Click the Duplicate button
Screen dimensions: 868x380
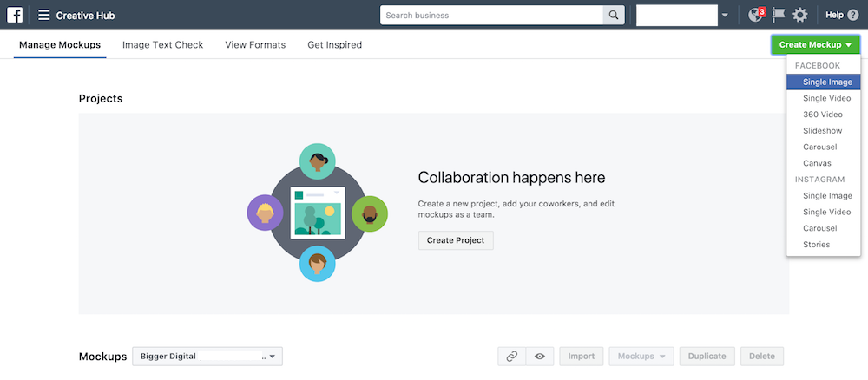pyautogui.click(x=707, y=357)
